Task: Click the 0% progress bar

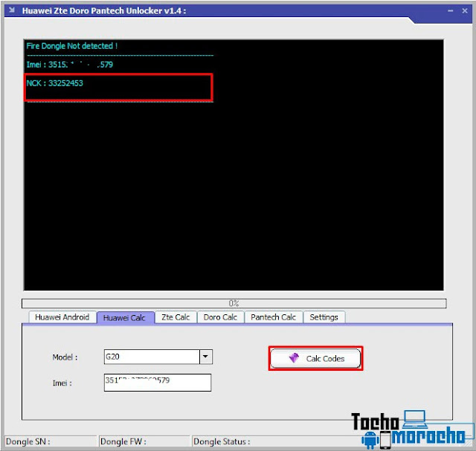Action: pos(234,303)
